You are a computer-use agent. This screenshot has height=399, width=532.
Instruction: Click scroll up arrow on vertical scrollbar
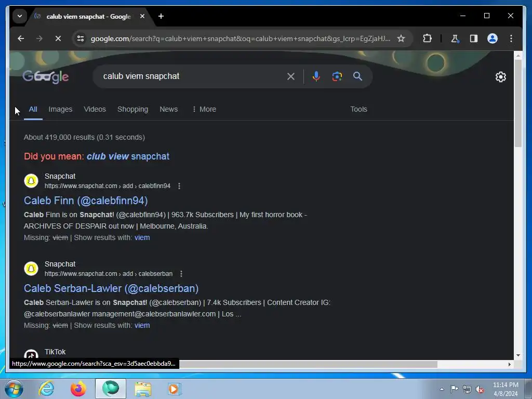click(x=518, y=55)
